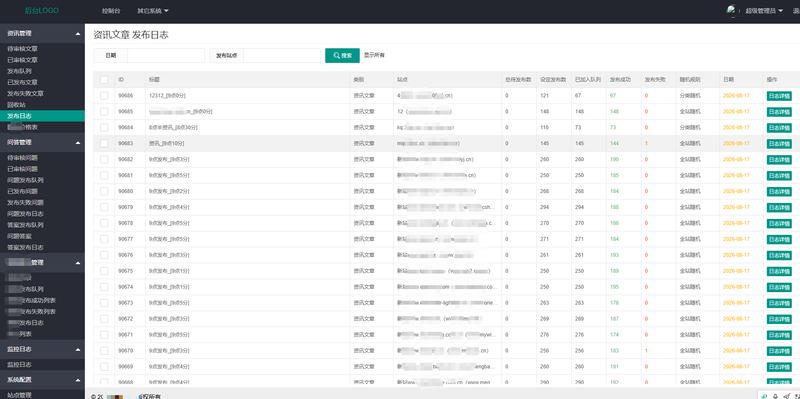
Task: Open 答案发布日志 in the sidebar
Action: (26, 247)
